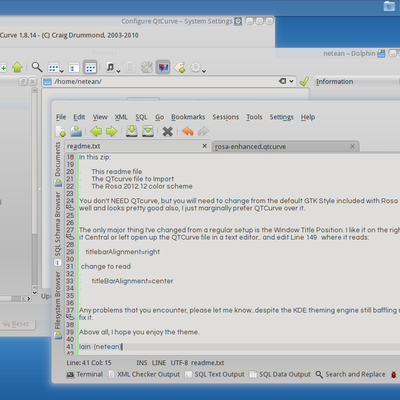Show the SQL Data Output panel
400x400 pixels.
pos(280,374)
